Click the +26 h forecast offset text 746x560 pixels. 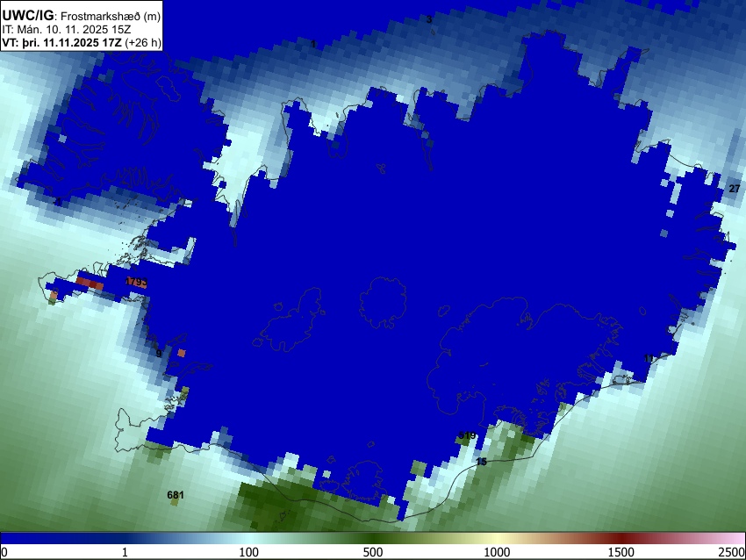click(143, 42)
